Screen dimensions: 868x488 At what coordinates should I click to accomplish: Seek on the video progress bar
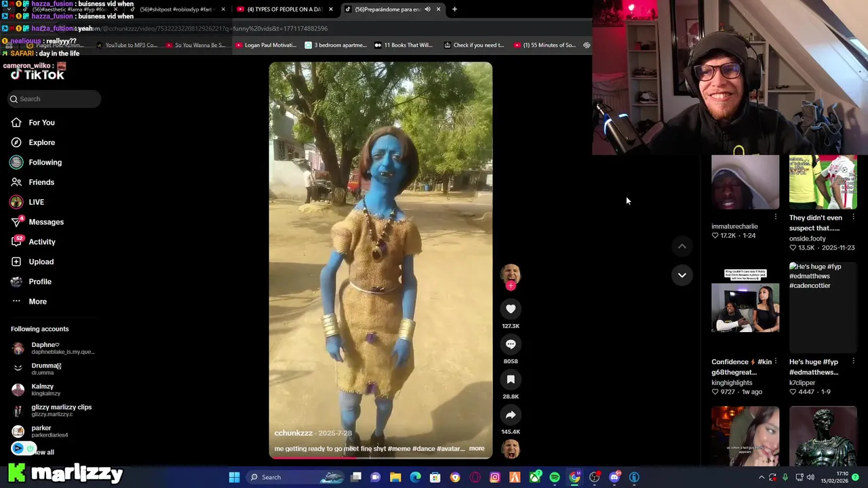pyautogui.click(x=380, y=457)
